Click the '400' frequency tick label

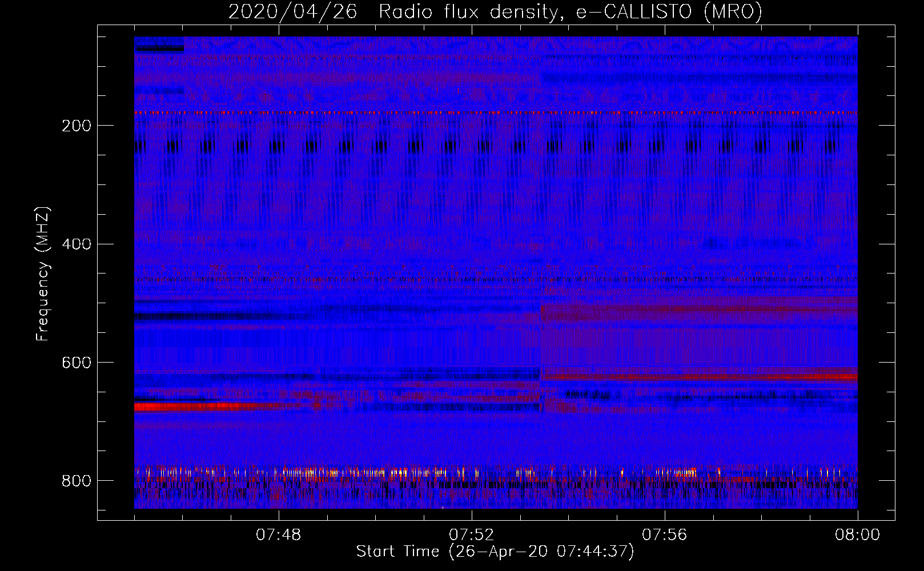click(x=77, y=244)
